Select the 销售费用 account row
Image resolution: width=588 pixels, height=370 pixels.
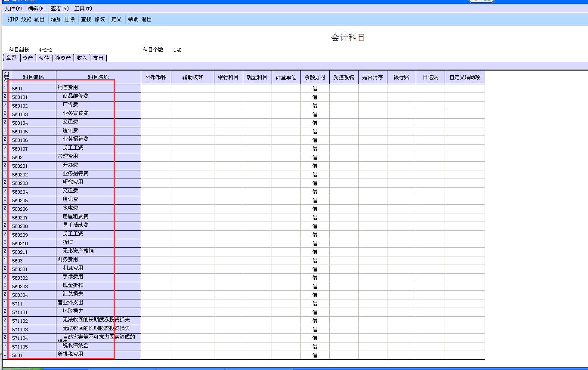click(x=243, y=88)
